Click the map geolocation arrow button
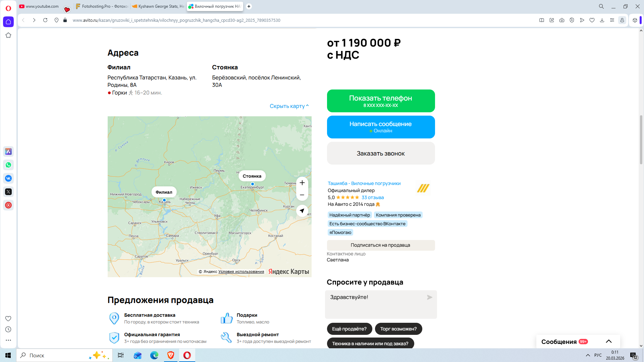644x362 pixels. click(302, 211)
